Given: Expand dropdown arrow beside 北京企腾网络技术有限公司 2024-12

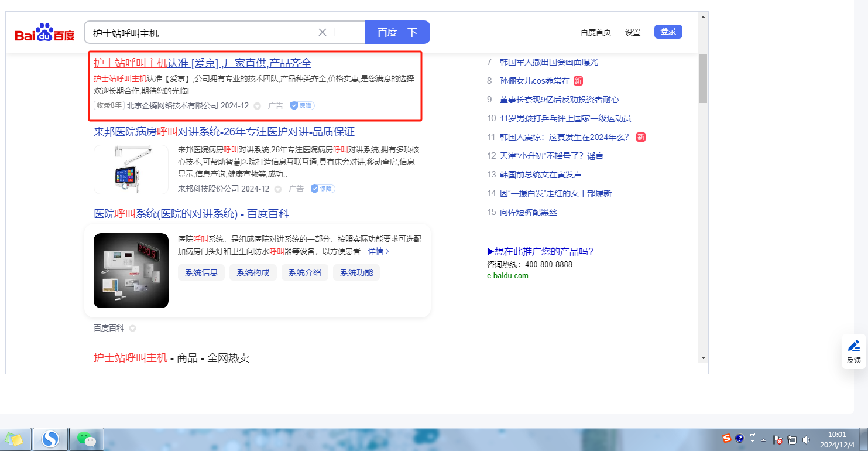Looking at the screenshot, I should pyautogui.click(x=257, y=106).
